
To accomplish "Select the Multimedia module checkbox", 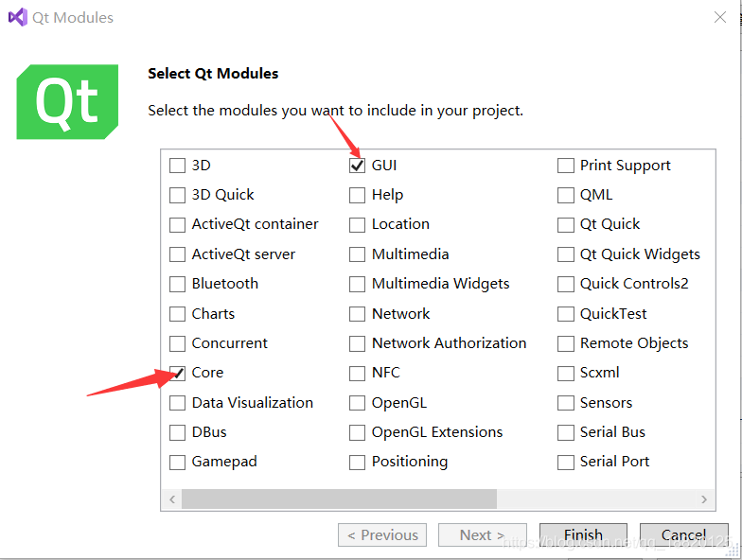I will click(358, 254).
